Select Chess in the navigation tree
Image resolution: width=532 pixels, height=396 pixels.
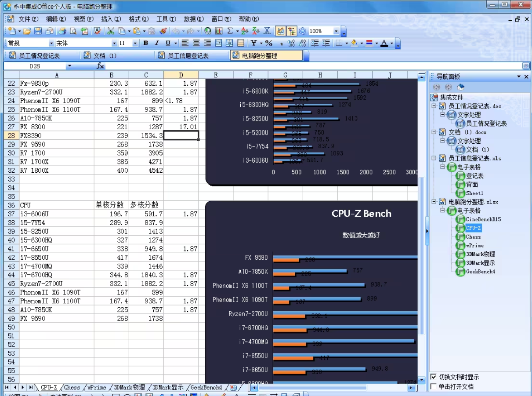pos(473,237)
